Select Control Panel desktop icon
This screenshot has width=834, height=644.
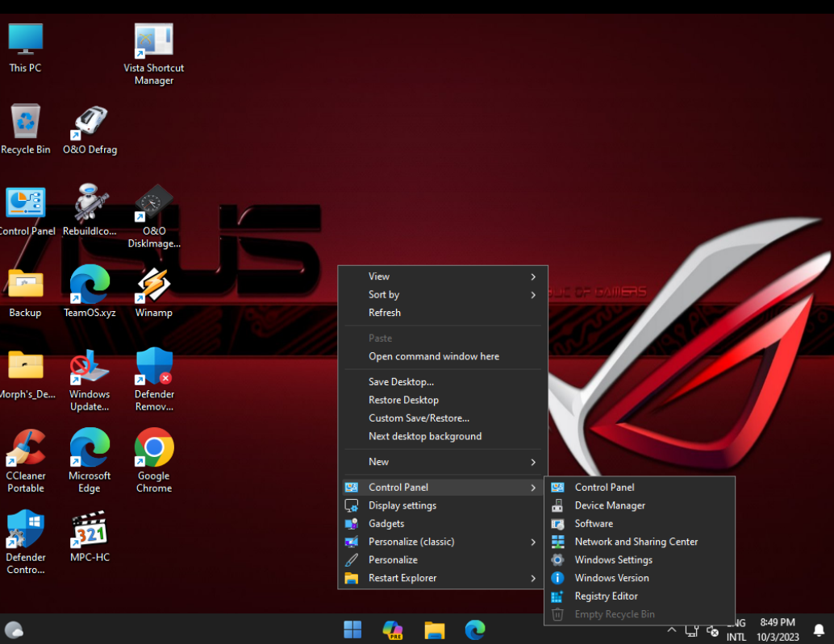27,210
